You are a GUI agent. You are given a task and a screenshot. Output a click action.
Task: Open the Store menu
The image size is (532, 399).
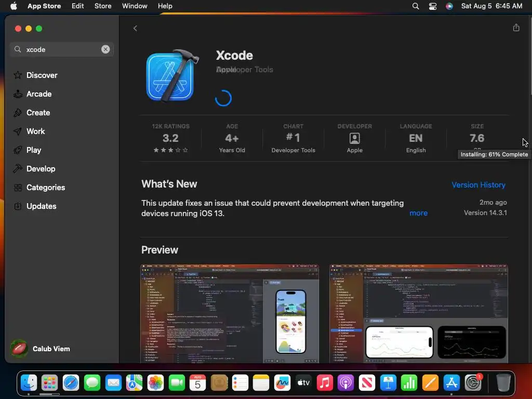[103, 6]
